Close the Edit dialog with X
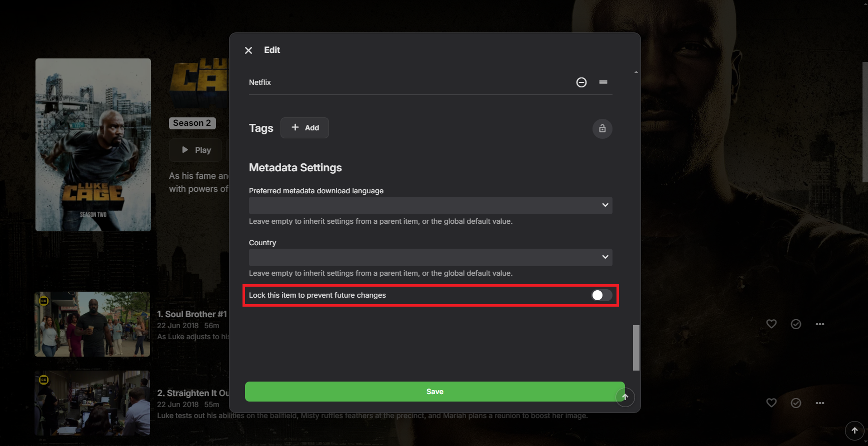 click(248, 50)
